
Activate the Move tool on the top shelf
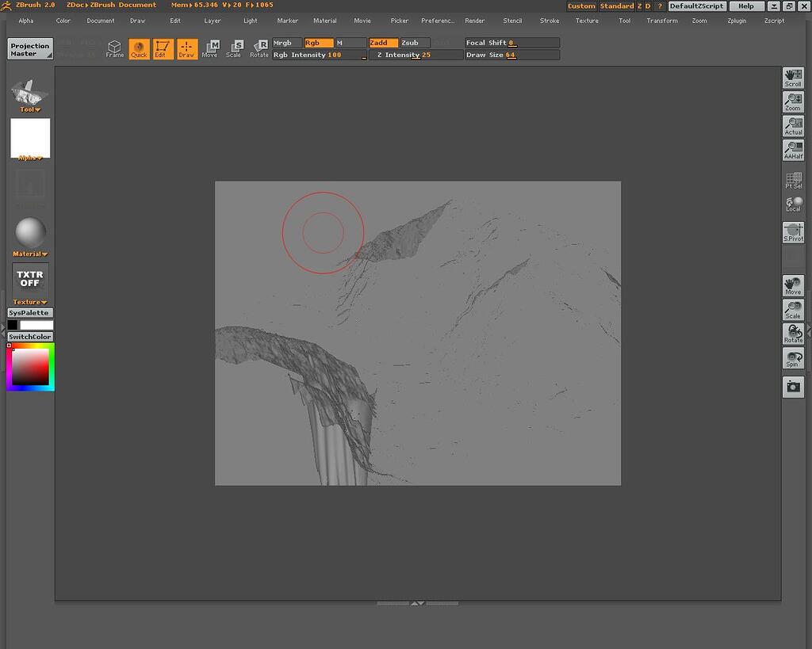click(x=210, y=48)
